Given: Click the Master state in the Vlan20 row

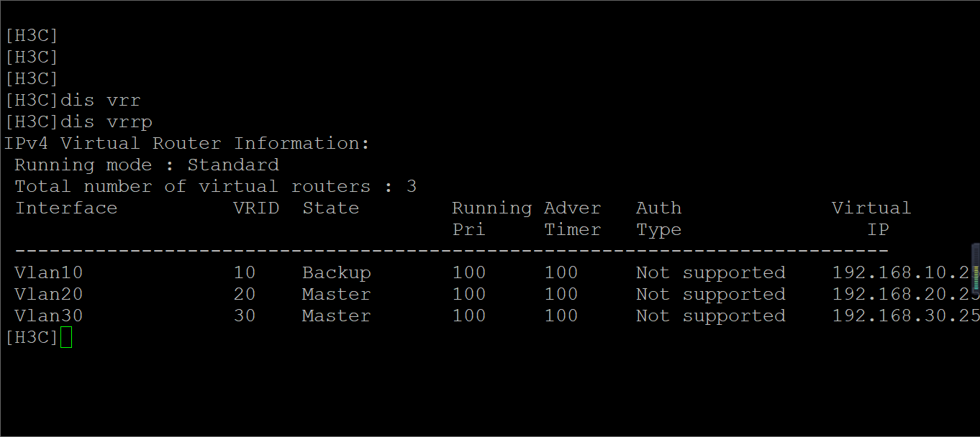Looking at the screenshot, I should click(336, 294).
